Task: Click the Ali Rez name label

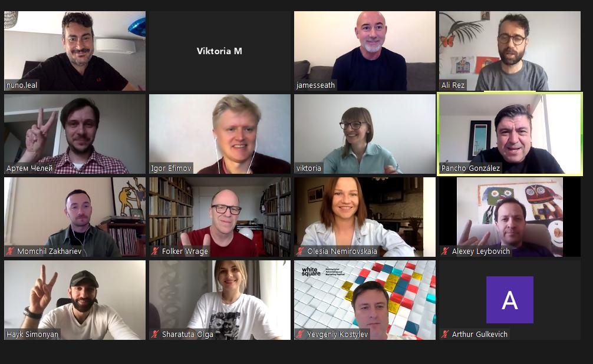Action: (x=453, y=85)
